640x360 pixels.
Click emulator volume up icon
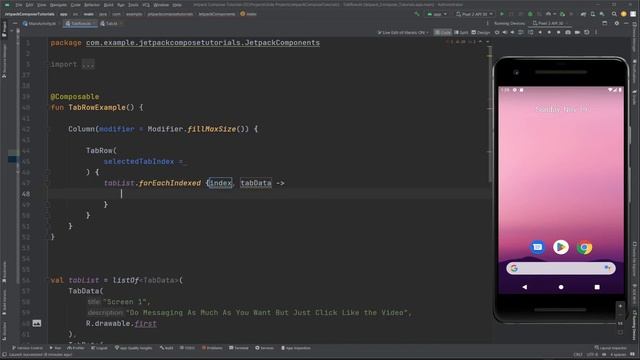504,32
